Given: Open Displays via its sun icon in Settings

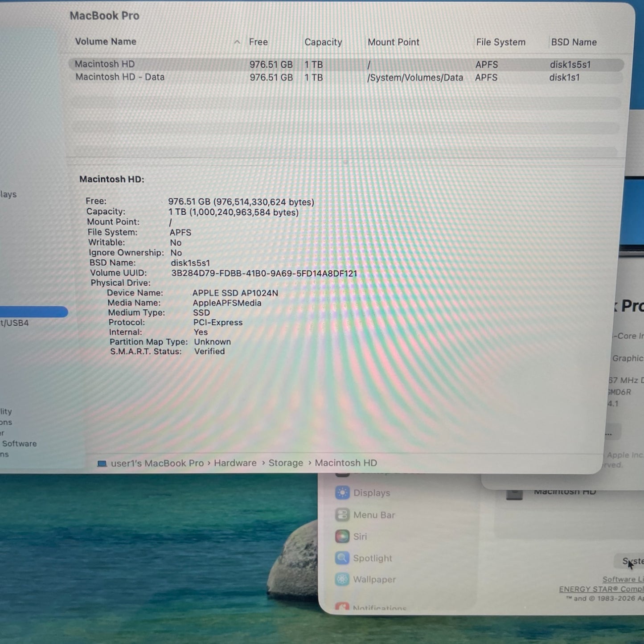Looking at the screenshot, I should [342, 492].
